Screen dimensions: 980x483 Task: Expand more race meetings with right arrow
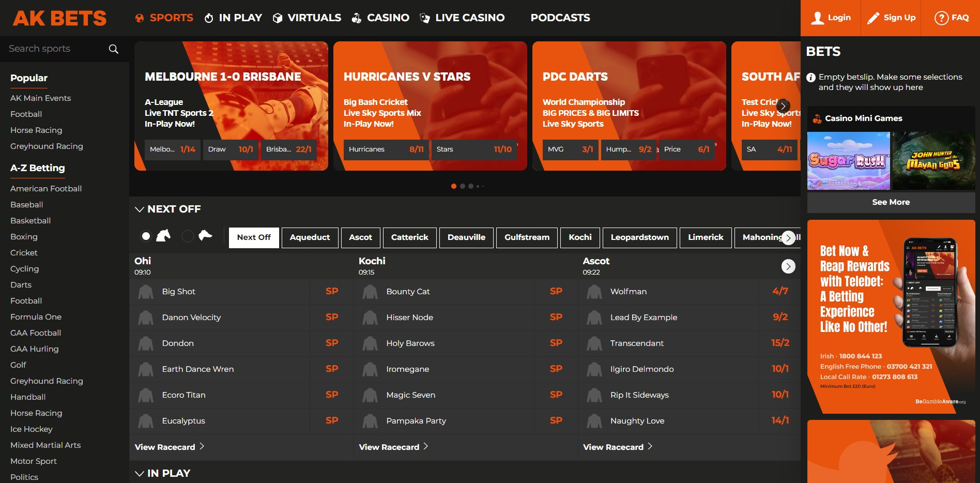pyautogui.click(x=788, y=238)
